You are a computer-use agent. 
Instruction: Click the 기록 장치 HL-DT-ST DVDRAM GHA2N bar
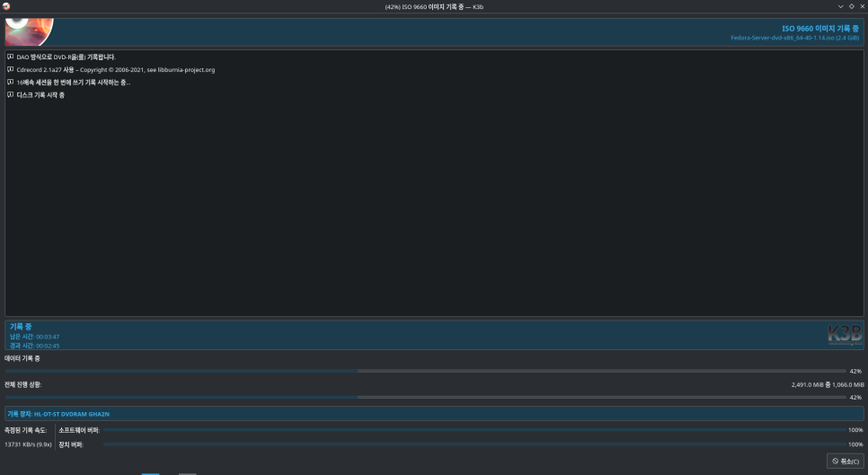pos(434,414)
